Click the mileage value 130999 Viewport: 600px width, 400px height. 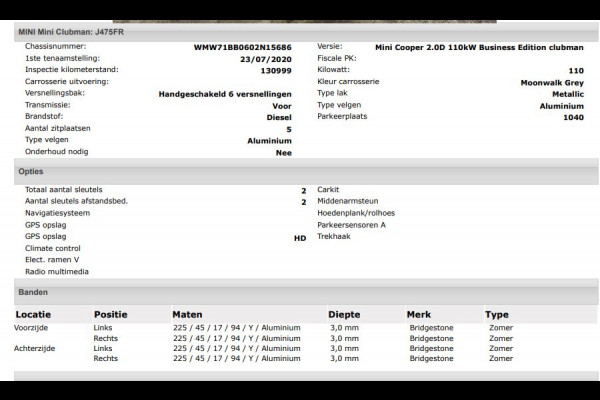[x=275, y=70]
